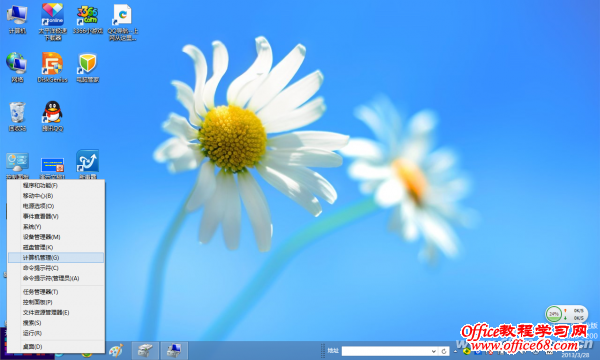Open the 计算机 (Computer) desktop icon
This screenshot has width=600, height=360.
(x=17, y=19)
